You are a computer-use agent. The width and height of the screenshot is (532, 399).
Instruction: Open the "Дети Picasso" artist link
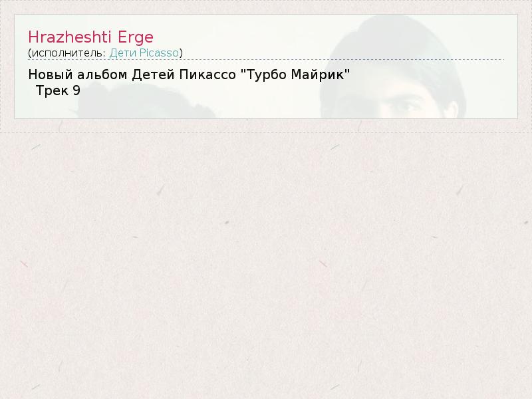[144, 53]
